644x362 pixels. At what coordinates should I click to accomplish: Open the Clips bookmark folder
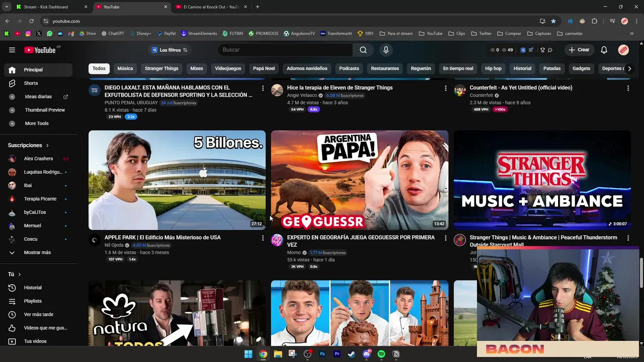(x=456, y=34)
